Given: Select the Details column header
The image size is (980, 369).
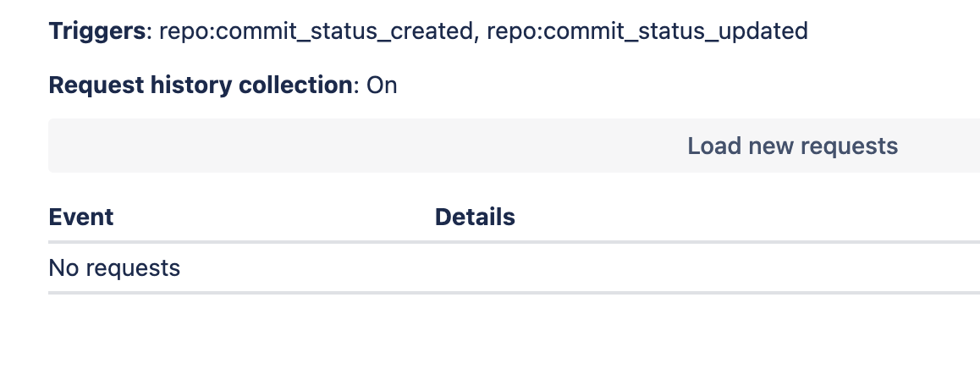Looking at the screenshot, I should click(475, 217).
